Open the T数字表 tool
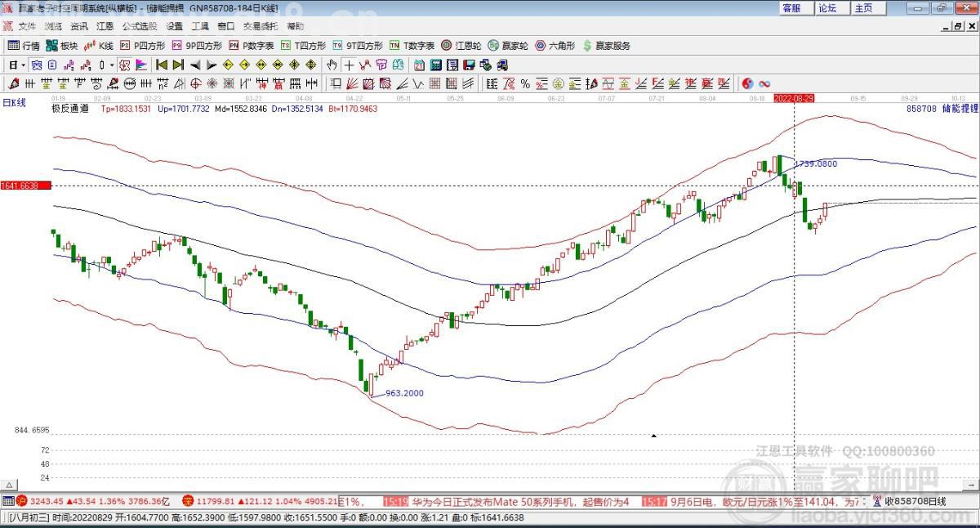 tap(412, 46)
